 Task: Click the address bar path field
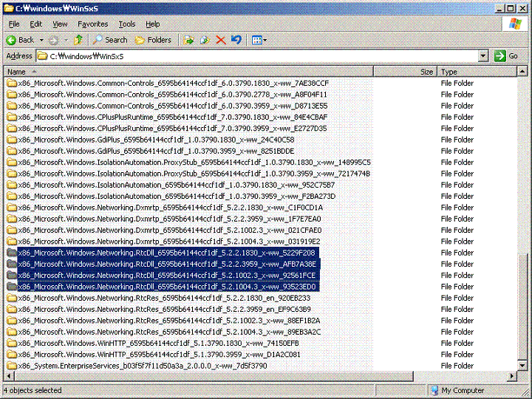(258, 56)
